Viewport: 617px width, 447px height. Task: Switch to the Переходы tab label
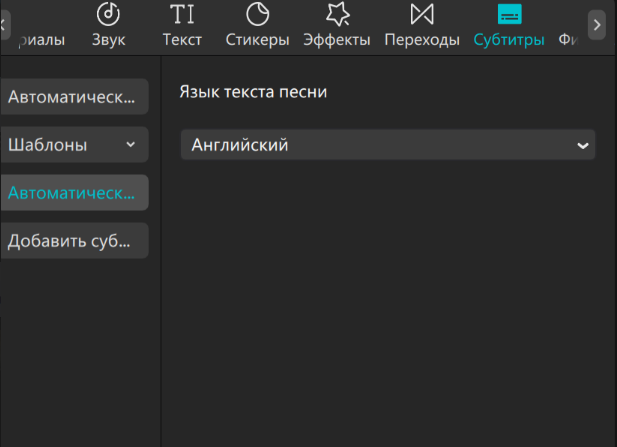(422, 40)
